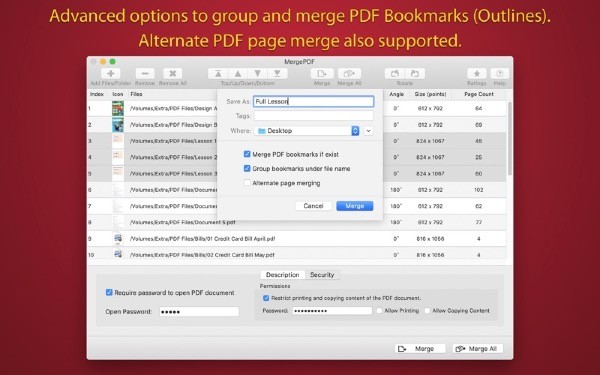This screenshot has height=375, width=600.
Task: Click the Merge All toolbar icon
Action: [x=349, y=73]
